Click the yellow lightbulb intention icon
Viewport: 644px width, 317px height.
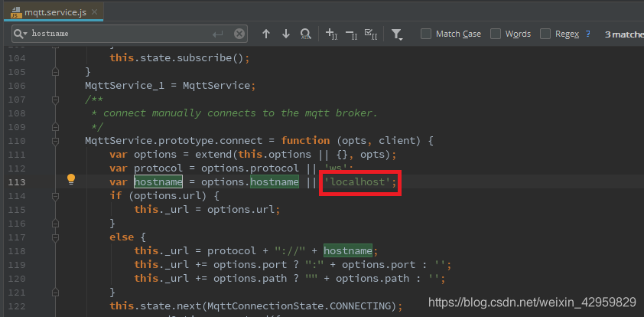point(71,179)
